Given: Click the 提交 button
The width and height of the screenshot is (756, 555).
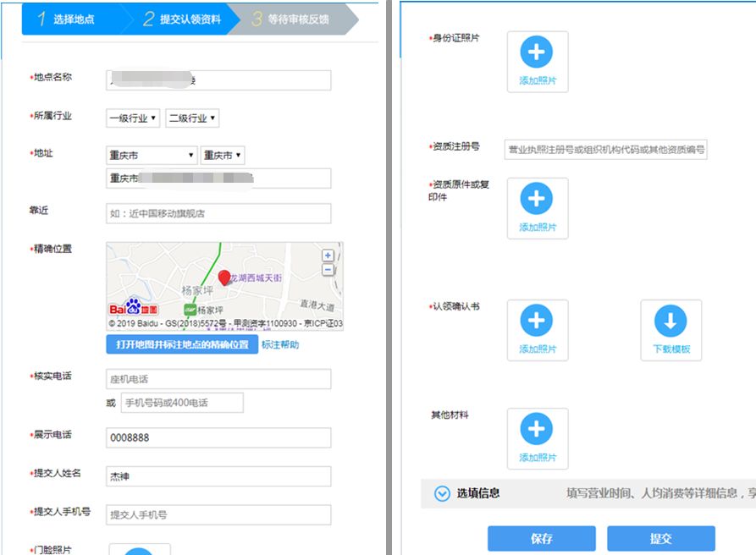Looking at the screenshot, I should click(661, 538).
